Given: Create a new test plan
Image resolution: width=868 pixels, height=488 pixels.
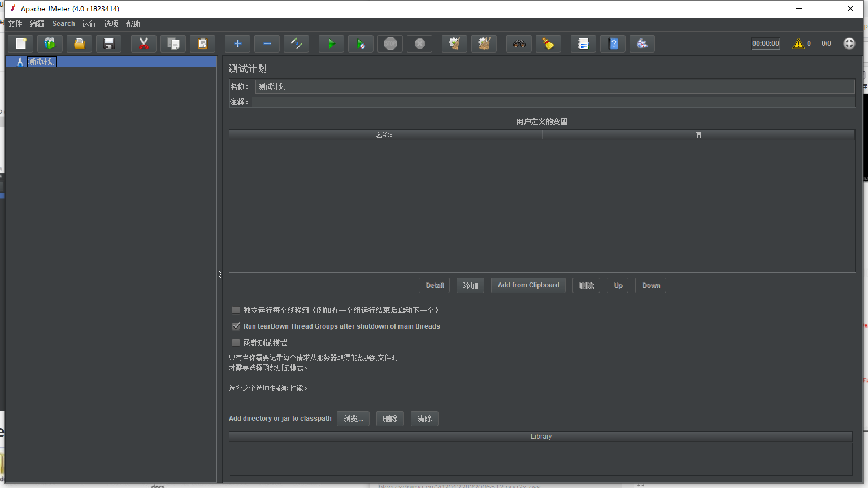Looking at the screenshot, I should click(20, 43).
